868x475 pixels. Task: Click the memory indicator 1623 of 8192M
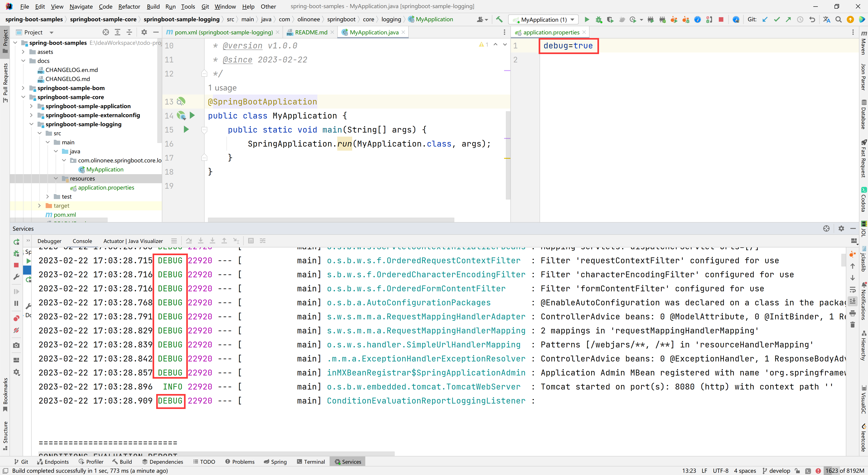pyautogui.click(x=845, y=471)
